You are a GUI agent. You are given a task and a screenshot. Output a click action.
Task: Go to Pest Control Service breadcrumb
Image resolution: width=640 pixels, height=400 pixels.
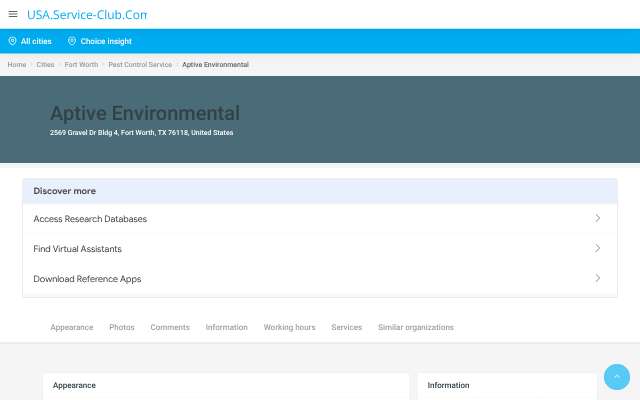click(140, 64)
